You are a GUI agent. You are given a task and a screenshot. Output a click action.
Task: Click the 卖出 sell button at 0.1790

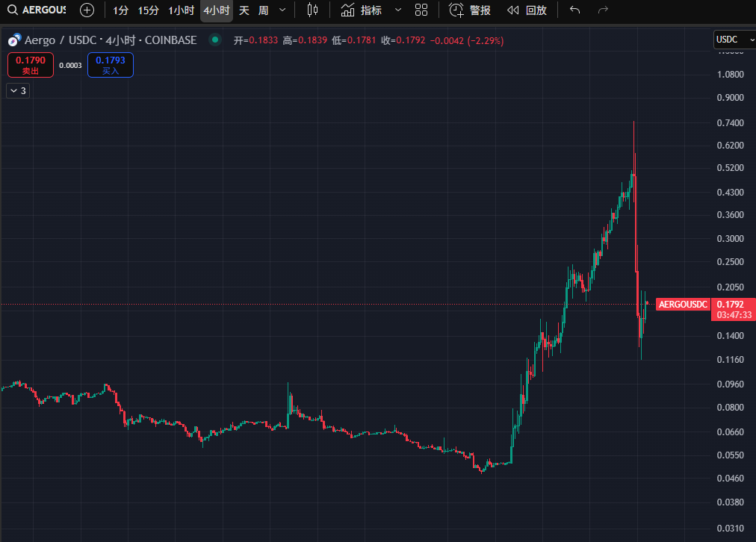pyautogui.click(x=31, y=66)
